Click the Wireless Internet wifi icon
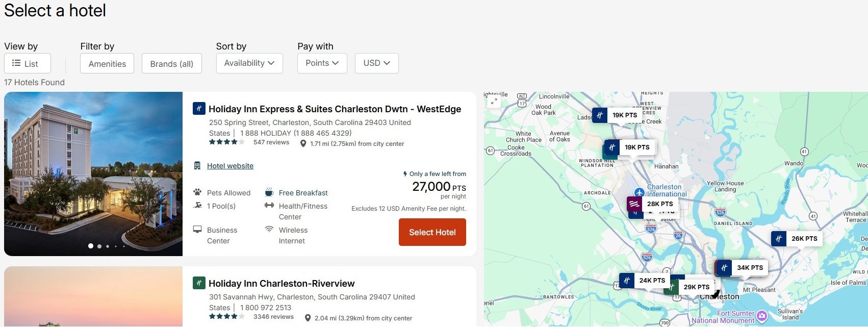This screenshot has width=868, height=327. (x=269, y=230)
